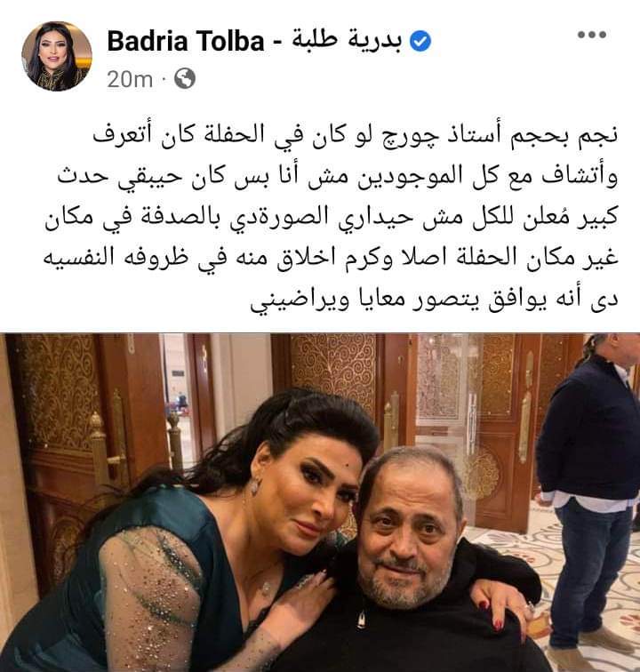
Task: Click the post line starting "وأتشاف مع كل"
Action: point(338,177)
